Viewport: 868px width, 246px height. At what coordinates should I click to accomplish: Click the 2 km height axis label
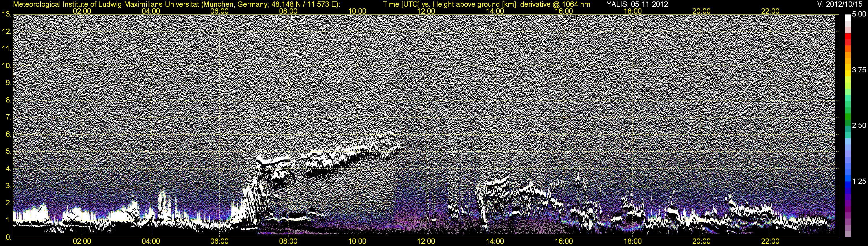[x=8, y=203]
